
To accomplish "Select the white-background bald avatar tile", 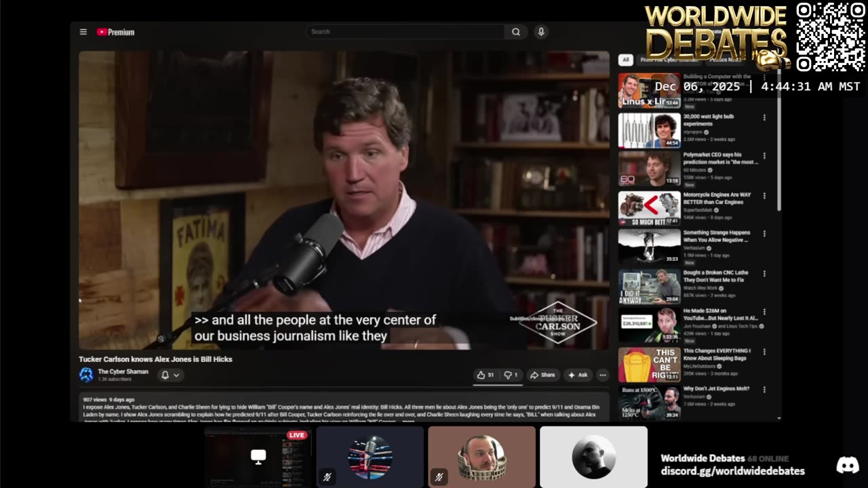I will click(593, 457).
